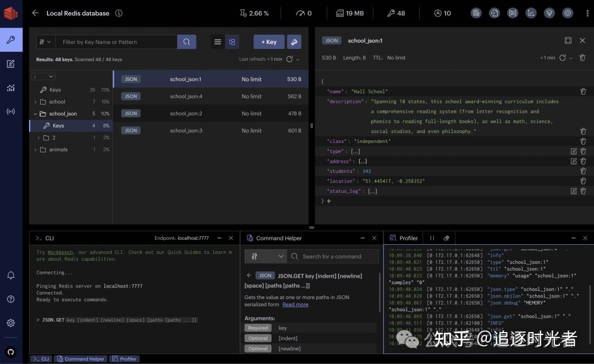Click the search magnifier button for key filter
Screen dimensions: 594x364
[x=186, y=42]
